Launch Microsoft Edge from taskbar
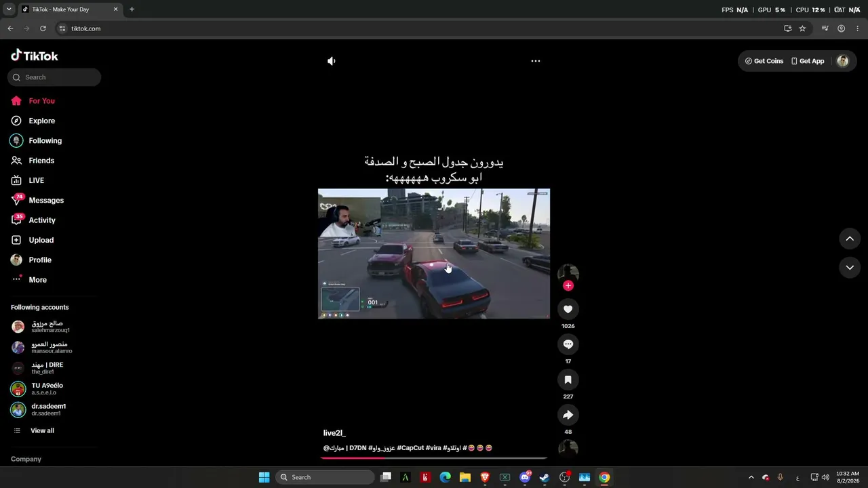868x488 pixels. pos(445,477)
